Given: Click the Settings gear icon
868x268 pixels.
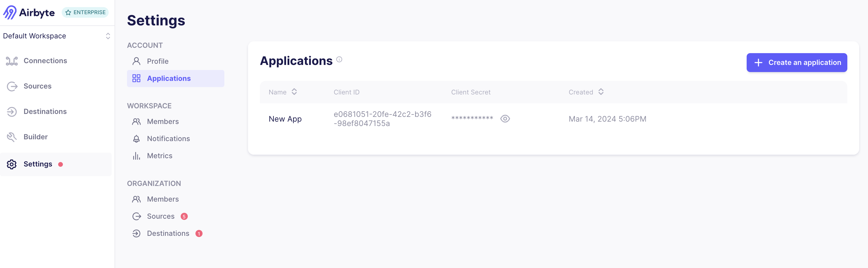Looking at the screenshot, I should tap(12, 164).
